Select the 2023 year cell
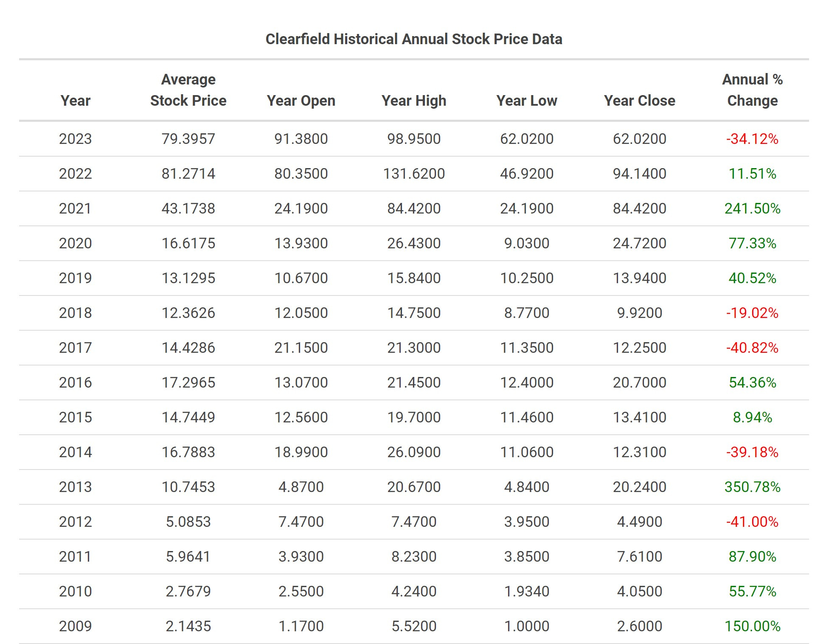This screenshot has width=815, height=644. (75, 139)
